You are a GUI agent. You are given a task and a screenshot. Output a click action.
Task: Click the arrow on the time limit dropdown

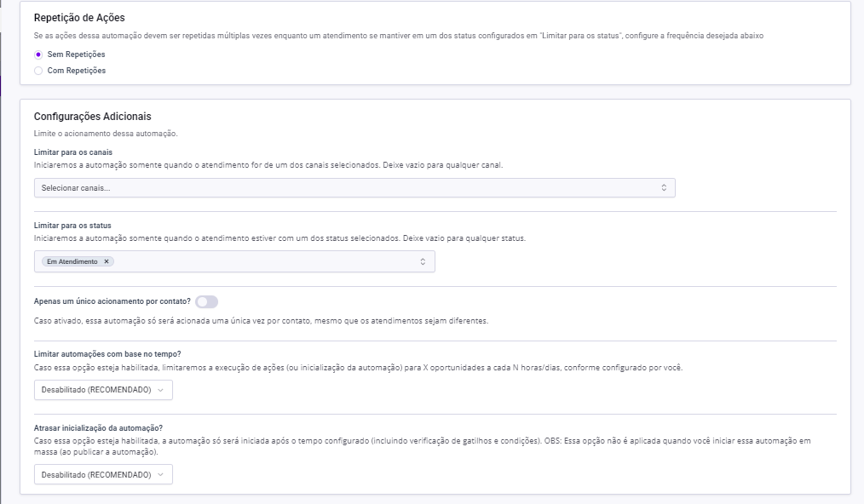pyautogui.click(x=160, y=390)
